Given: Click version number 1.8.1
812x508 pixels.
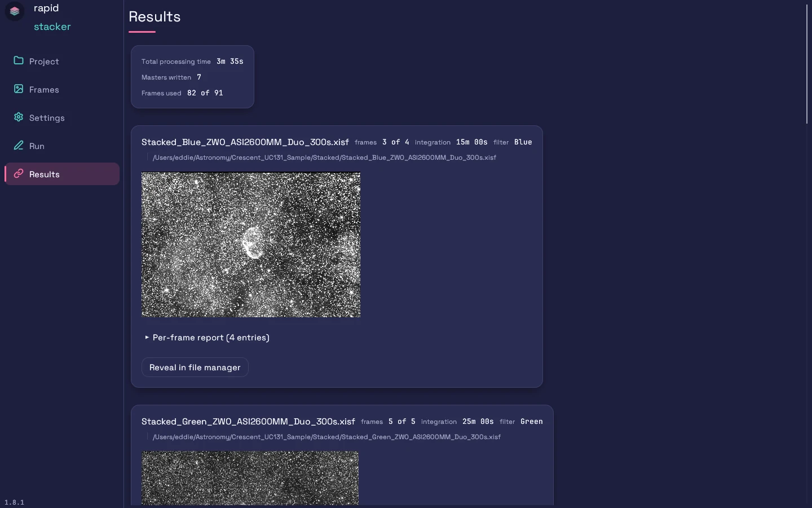Looking at the screenshot, I should [15, 502].
